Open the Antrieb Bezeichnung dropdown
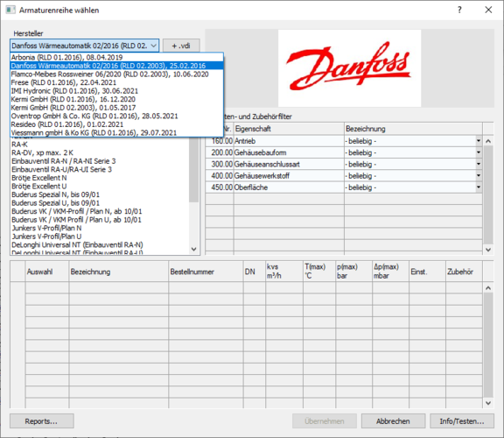Image resolution: width=504 pixels, height=438 pixels. point(479,141)
